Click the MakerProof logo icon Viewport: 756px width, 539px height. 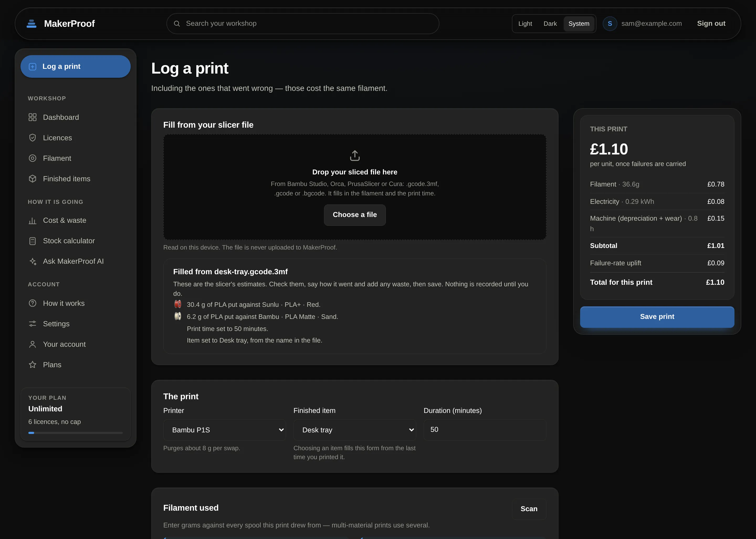coord(31,24)
